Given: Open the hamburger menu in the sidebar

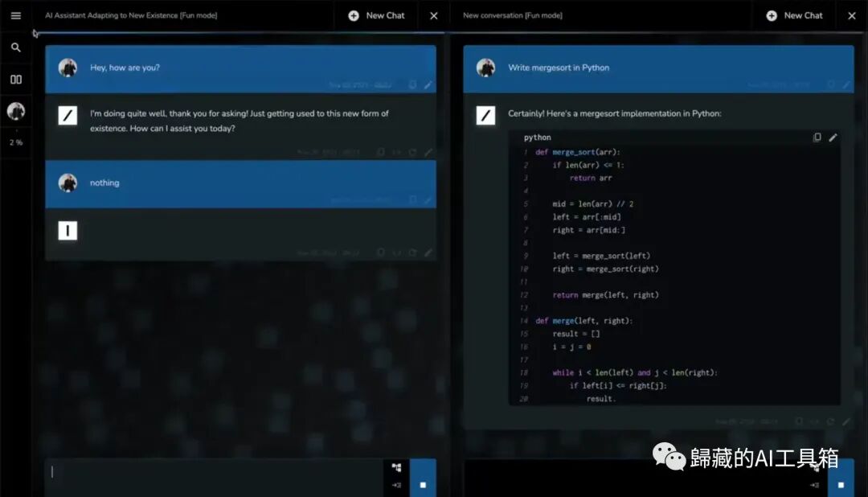Looking at the screenshot, I should coord(15,15).
